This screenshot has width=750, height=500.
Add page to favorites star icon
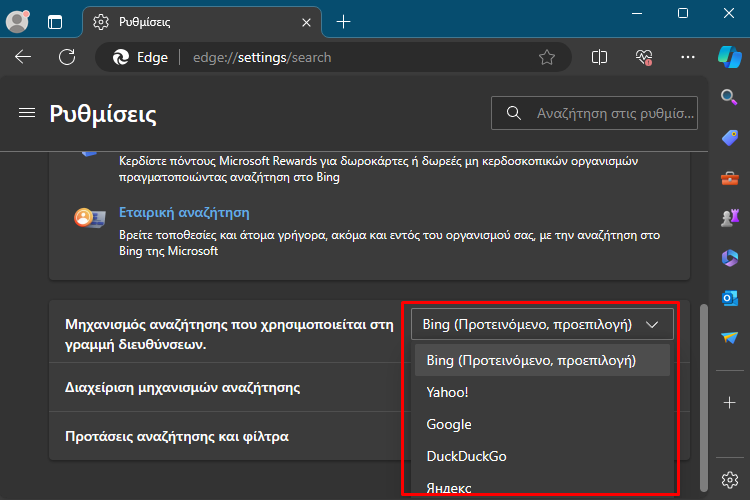pyautogui.click(x=547, y=57)
